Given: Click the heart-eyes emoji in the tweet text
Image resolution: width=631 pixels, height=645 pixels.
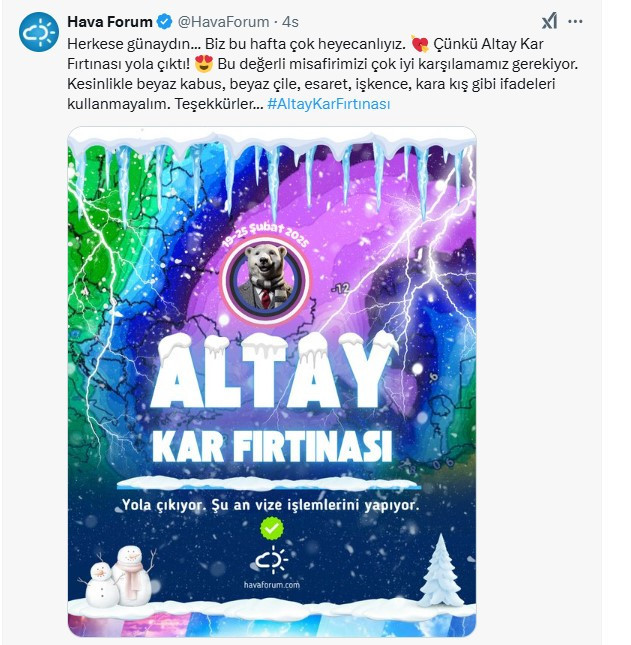Looking at the screenshot, I should pyautogui.click(x=204, y=64).
